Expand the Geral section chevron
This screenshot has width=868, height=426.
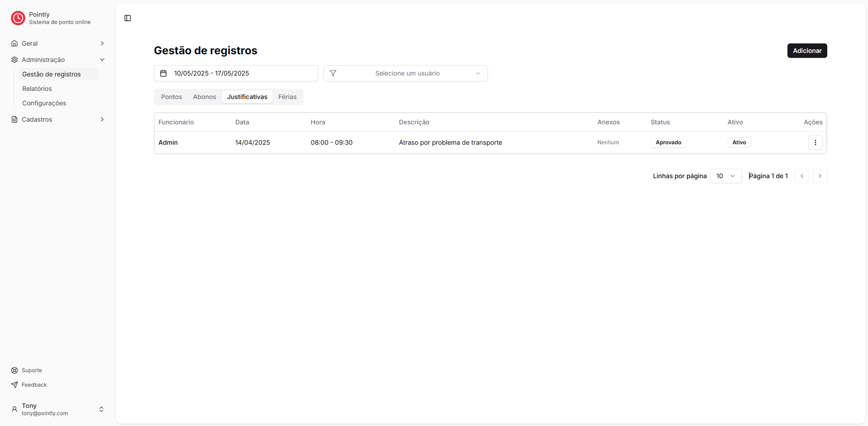tap(102, 43)
